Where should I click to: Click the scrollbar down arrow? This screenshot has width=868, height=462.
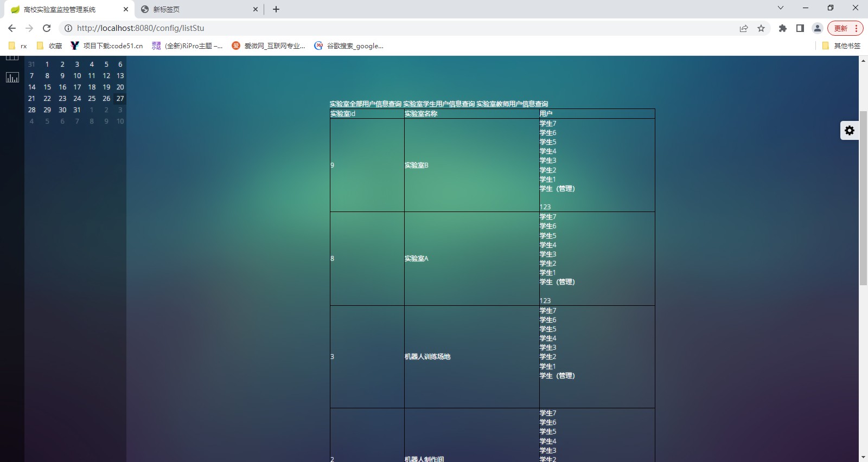tap(863, 458)
